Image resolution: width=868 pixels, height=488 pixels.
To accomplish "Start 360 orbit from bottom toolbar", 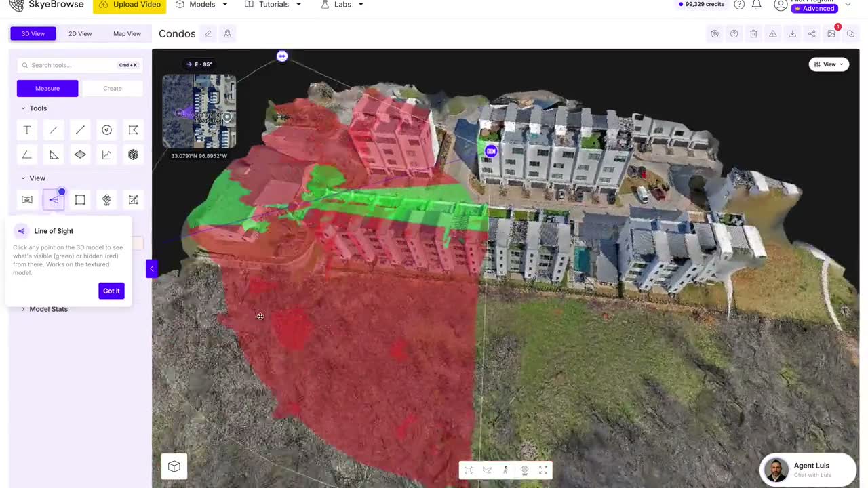I will [x=524, y=470].
